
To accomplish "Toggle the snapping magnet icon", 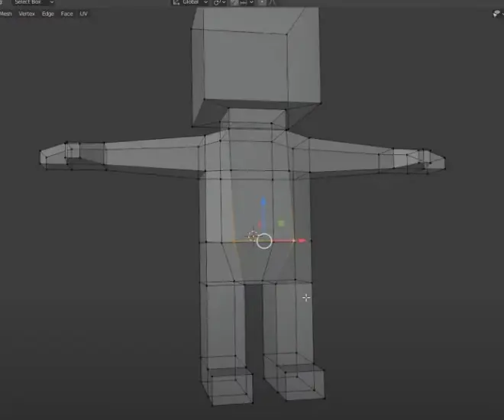I will point(234,2).
